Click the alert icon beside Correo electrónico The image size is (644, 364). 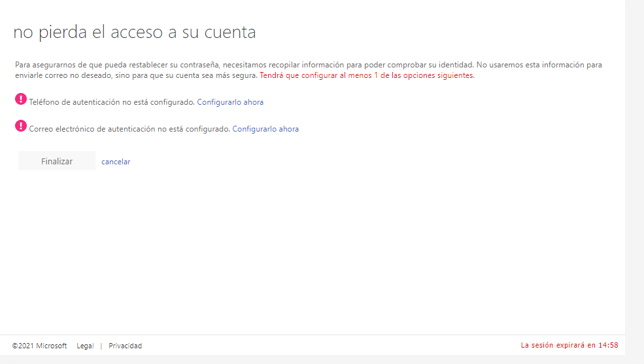click(21, 126)
